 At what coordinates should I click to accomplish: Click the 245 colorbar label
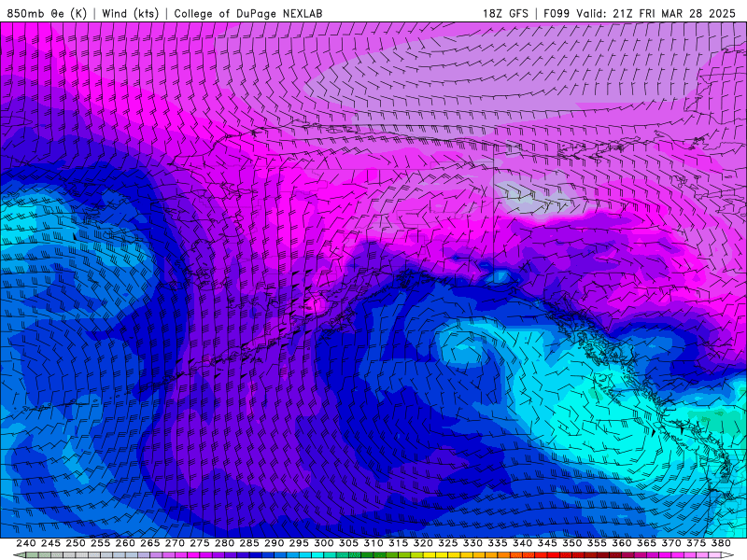click(50, 543)
